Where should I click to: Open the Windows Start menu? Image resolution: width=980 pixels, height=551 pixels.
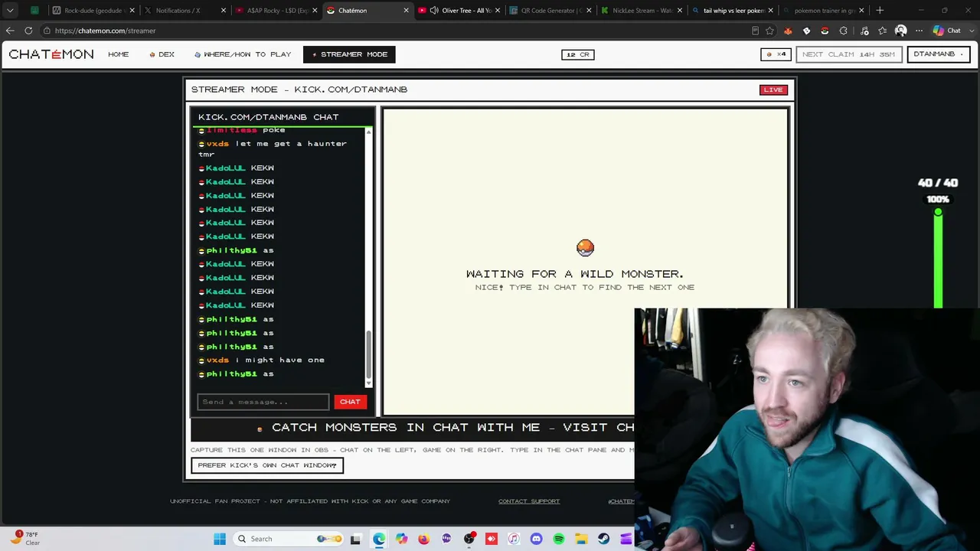220,539
